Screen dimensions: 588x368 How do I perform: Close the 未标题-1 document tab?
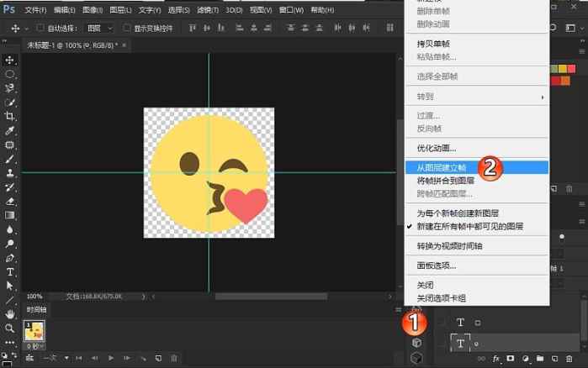pyautogui.click(x=124, y=45)
